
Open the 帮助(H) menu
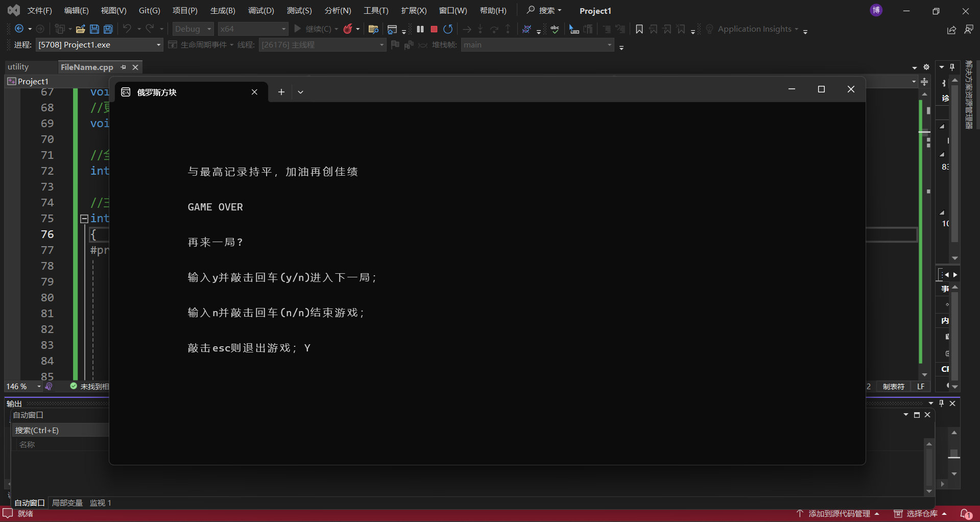click(493, 11)
